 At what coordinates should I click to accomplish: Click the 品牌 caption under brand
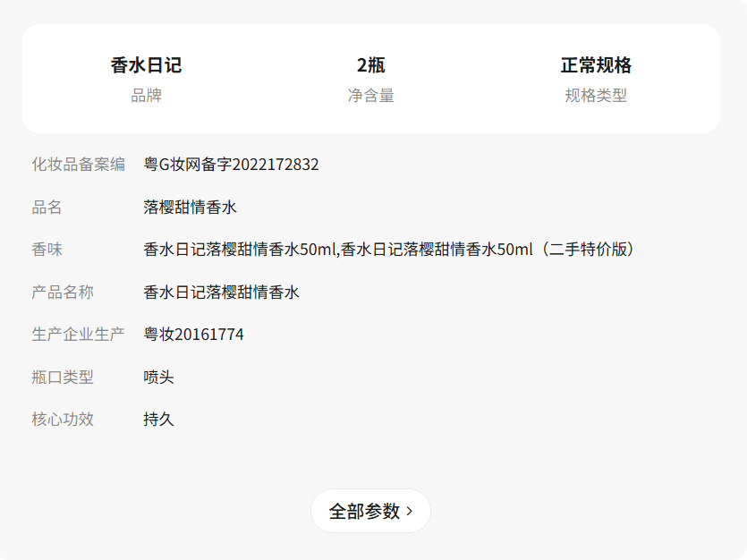tap(146, 96)
